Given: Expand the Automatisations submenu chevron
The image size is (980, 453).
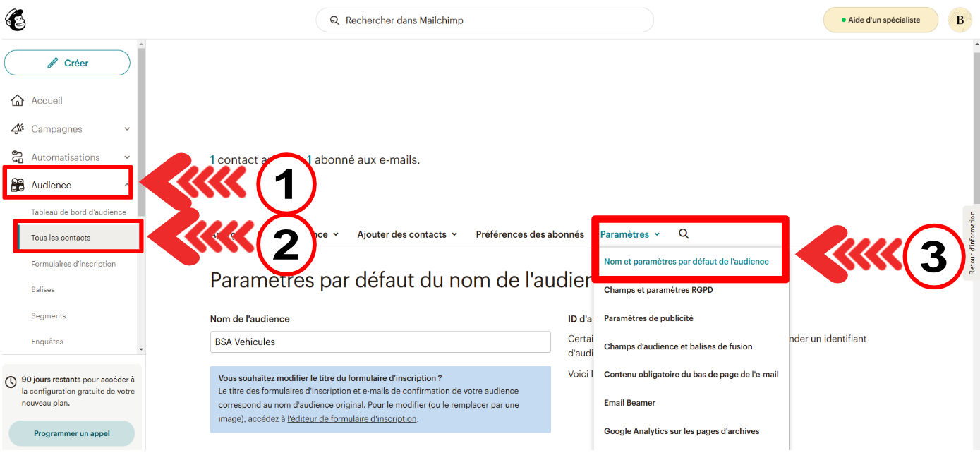Looking at the screenshot, I should (x=127, y=157).
